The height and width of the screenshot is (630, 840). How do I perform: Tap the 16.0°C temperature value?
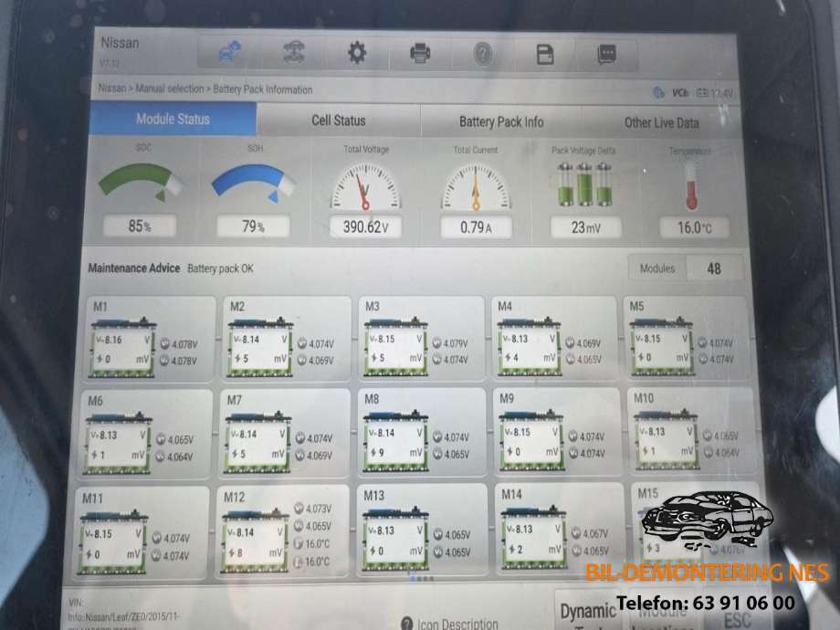point(694,227)
